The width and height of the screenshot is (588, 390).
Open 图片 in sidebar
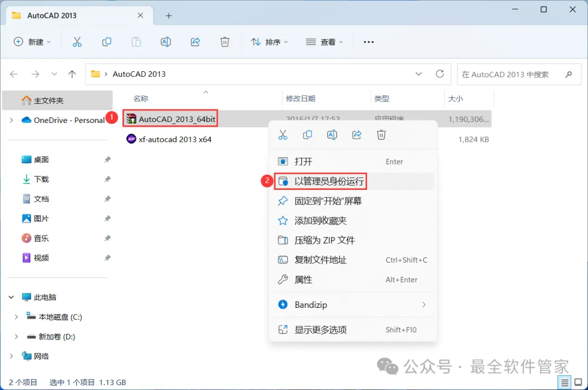pyautogui.click(x=41, y=219)
